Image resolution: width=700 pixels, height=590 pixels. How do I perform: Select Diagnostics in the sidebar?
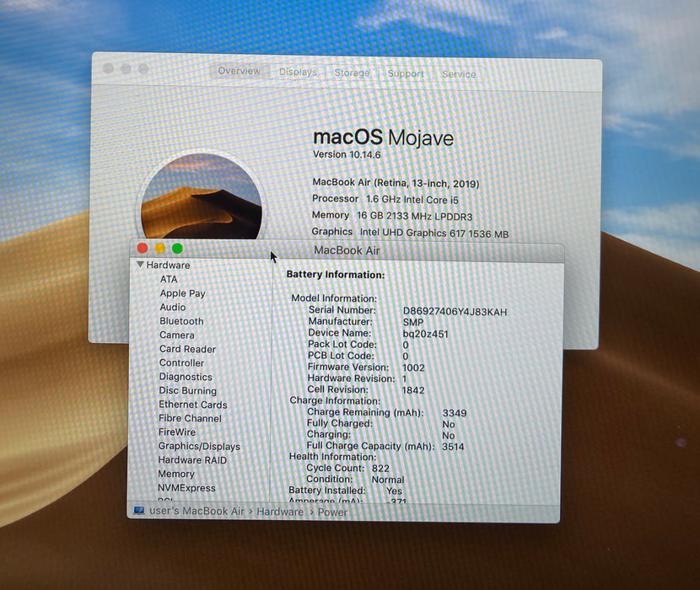click(186, 377)
